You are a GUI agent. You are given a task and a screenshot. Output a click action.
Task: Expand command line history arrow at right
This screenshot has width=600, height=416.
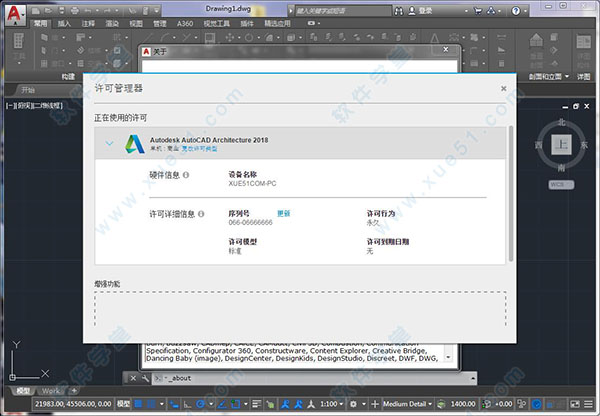(x=473, y=378)
